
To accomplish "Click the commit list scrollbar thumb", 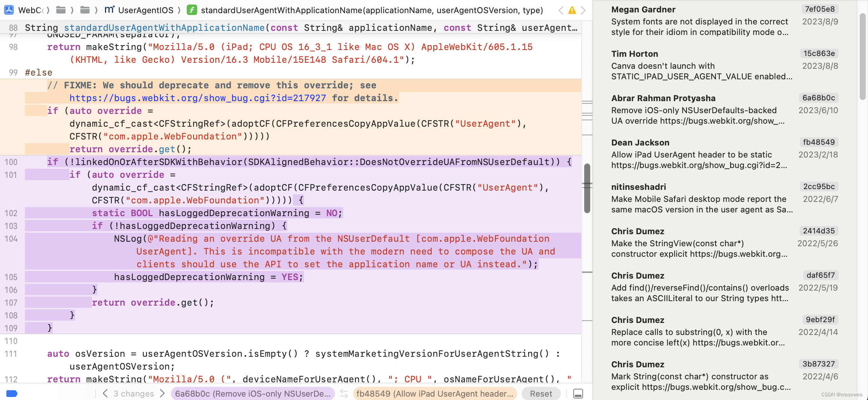I will tap(863, 56).
